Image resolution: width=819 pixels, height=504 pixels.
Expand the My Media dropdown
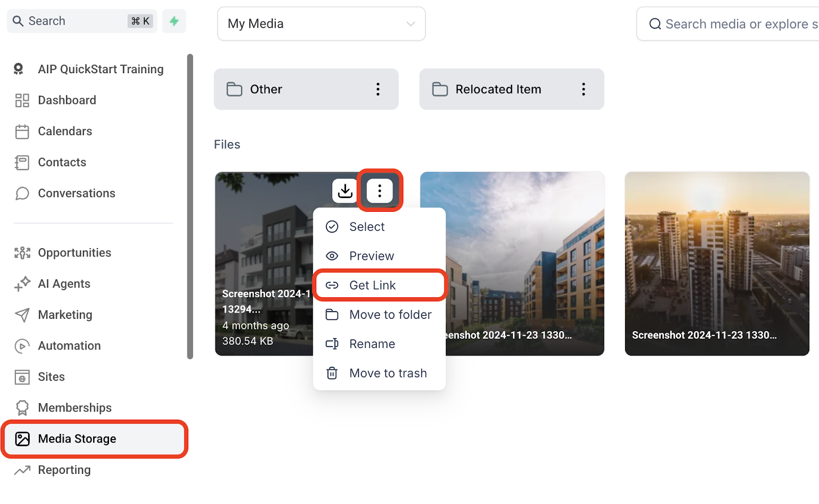321,24
